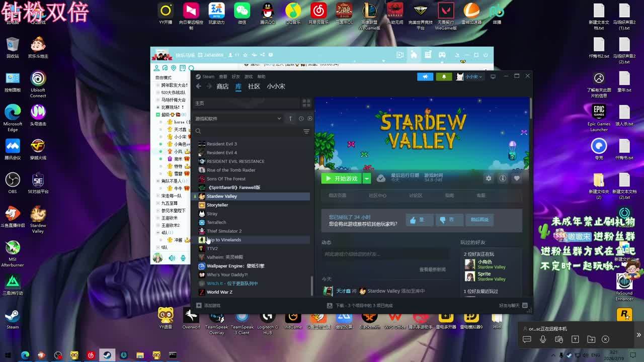Open dropdown arrow beside 开始游戏 button
This screenshot has width=644, height=362.
(x=367, y=178)
